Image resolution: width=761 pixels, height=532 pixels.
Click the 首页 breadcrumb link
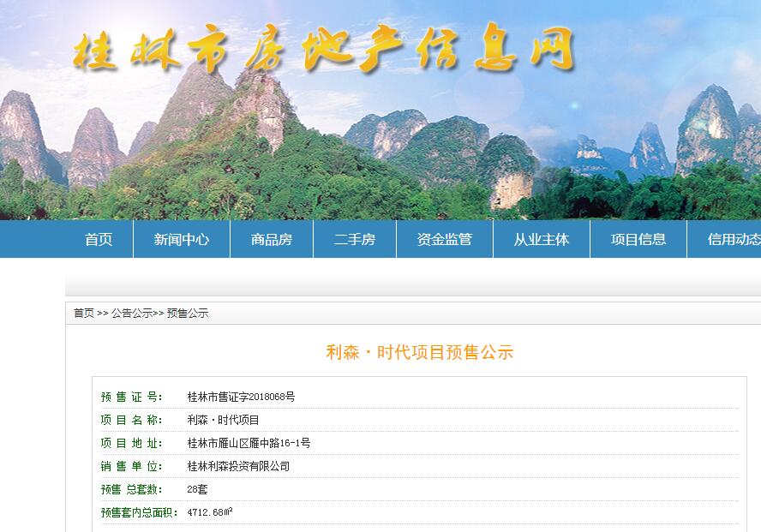[x=84, y=314]
